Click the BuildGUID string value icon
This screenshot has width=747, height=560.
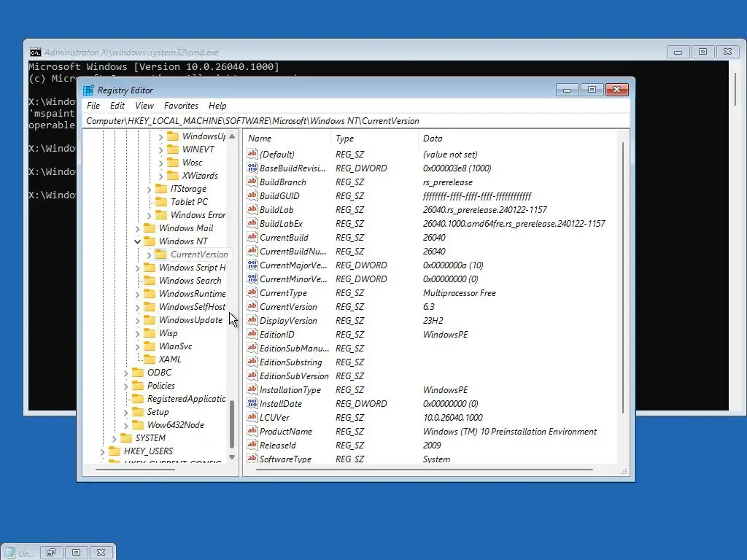252,195
